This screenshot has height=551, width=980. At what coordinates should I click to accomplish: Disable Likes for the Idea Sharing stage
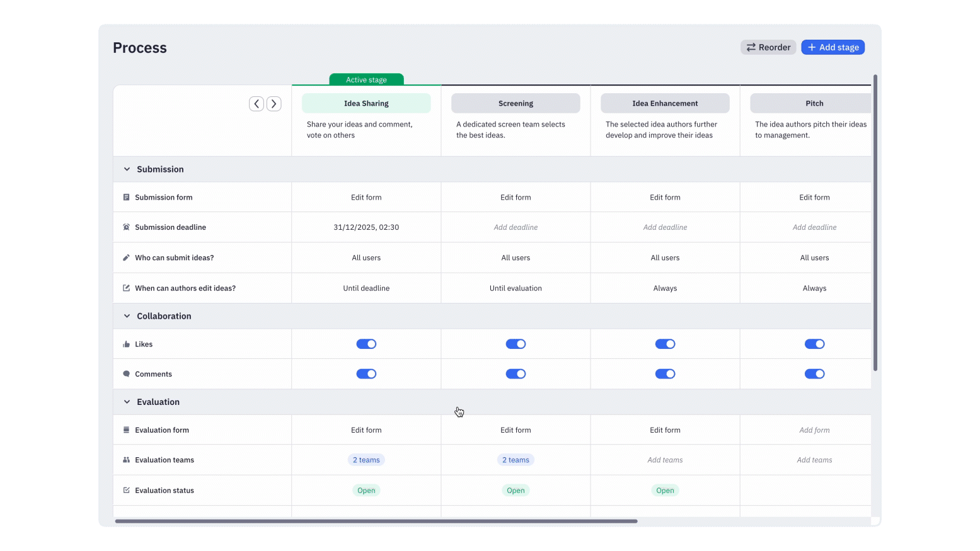pos(366,344)
